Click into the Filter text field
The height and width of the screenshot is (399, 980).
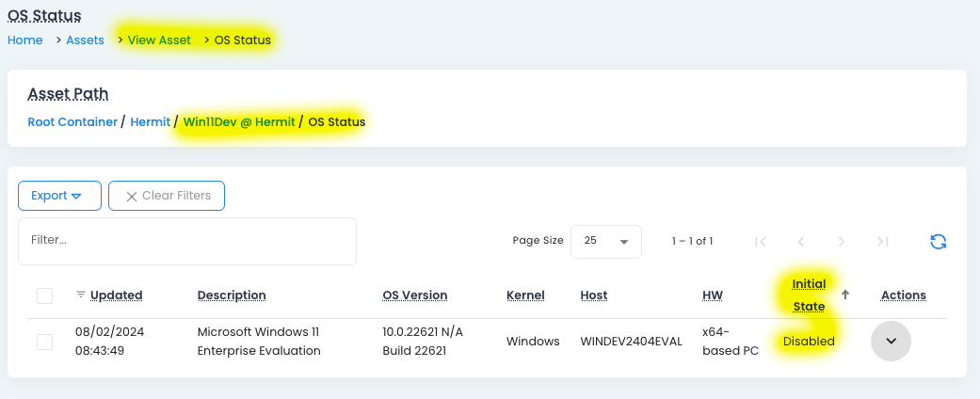[186, 241]
